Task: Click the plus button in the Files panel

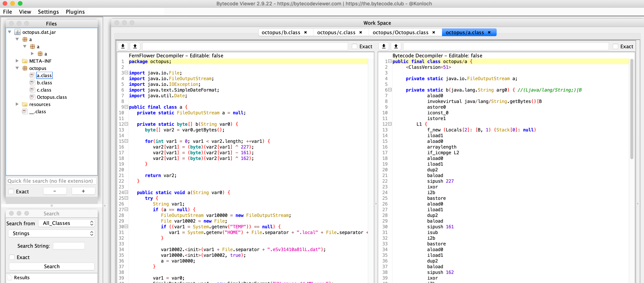Action: [83, 191]
